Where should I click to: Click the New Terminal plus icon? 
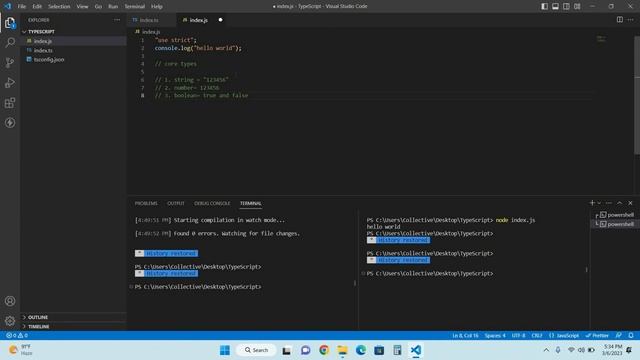592,203
